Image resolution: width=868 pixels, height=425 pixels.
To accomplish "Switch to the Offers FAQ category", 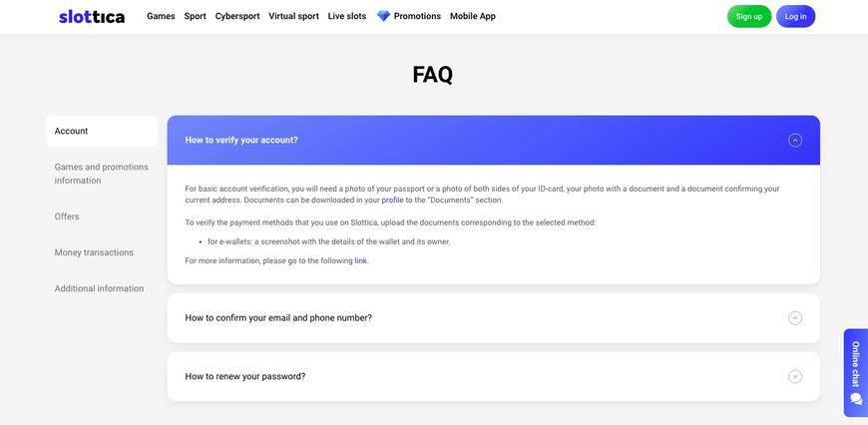I will click(67, 216).
